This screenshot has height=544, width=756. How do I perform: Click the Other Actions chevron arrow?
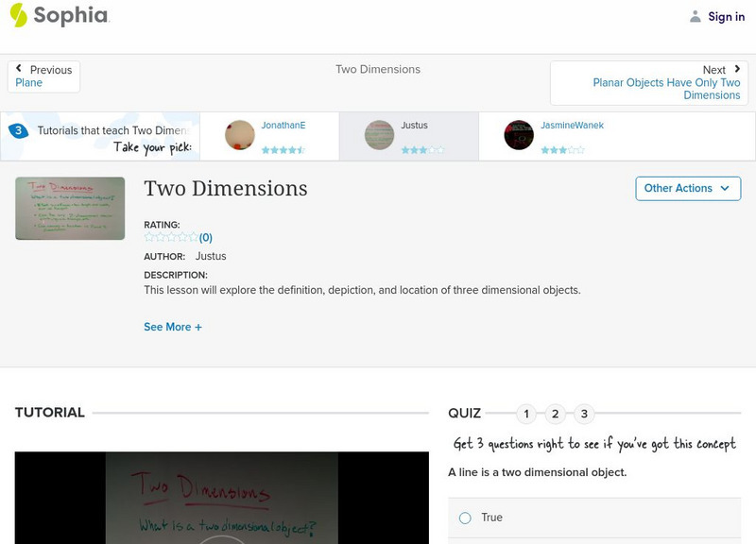tap(726, 188)
